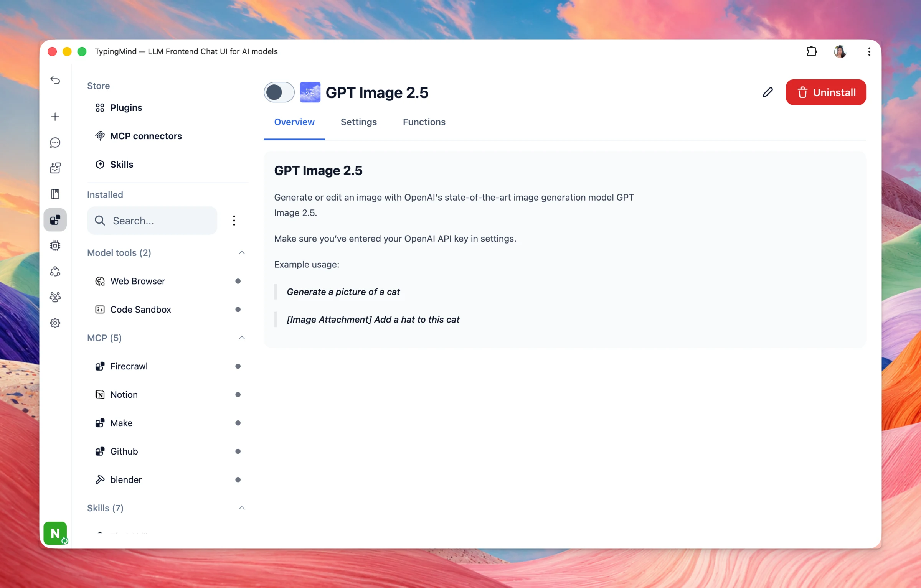Click the 'Installed' section heading
921x588 pixels.
pyautogui.click(x=105, y=195)
